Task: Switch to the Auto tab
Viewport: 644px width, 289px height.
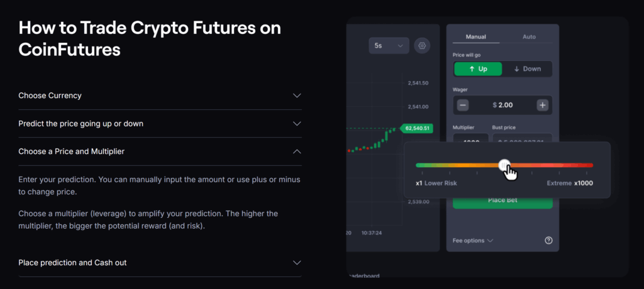Action: [x=529, y=37]
